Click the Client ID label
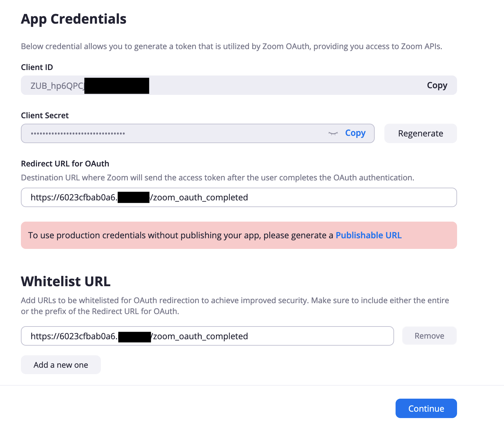 point(37,67)
